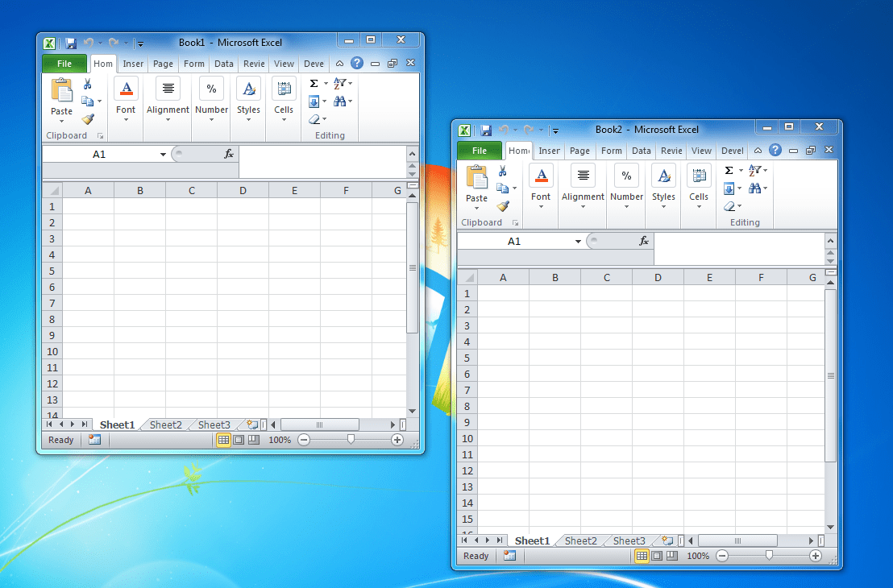Screen dimensions: 893x588
Task: Click the vertical scrollbar thumb in Book2
Action: tap(830, 375)
